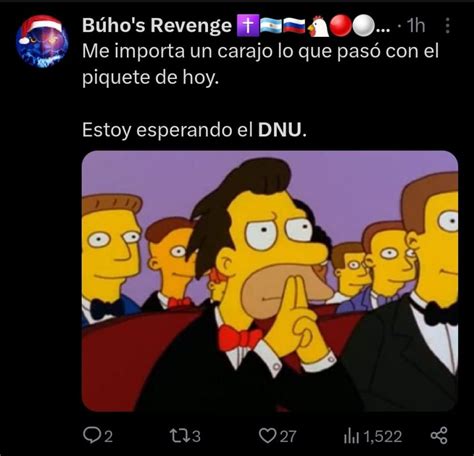
Task: Open the three-dot more options menu
Action: 447,26
